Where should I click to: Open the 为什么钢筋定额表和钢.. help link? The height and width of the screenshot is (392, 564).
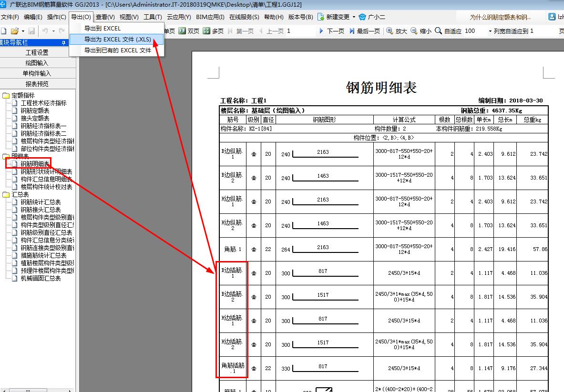point(500,17)
